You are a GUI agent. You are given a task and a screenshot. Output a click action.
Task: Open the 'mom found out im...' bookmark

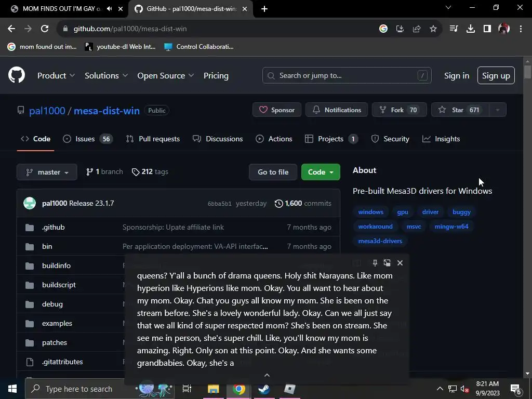42,47
